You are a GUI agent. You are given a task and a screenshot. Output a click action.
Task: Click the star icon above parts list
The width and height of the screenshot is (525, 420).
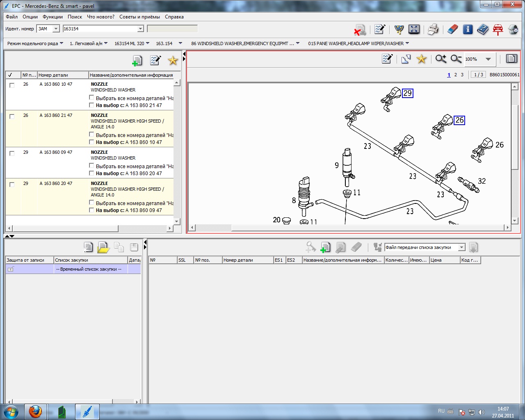(x=173, y=61)
